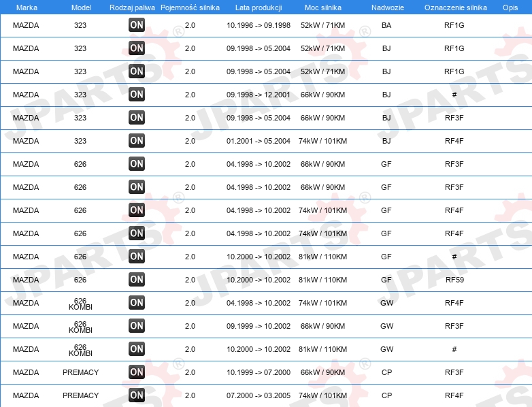
Task: Click the Model column header
Action: tap(82, 7)
